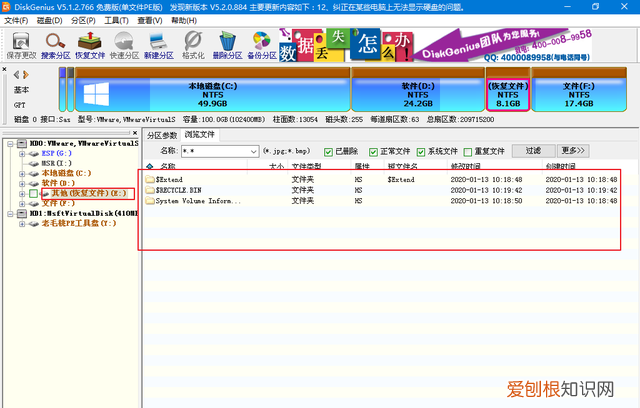Viewport: 640px width, 408px height.
Task: Click the DiskGenius advertisement banner
Action: 436,45
